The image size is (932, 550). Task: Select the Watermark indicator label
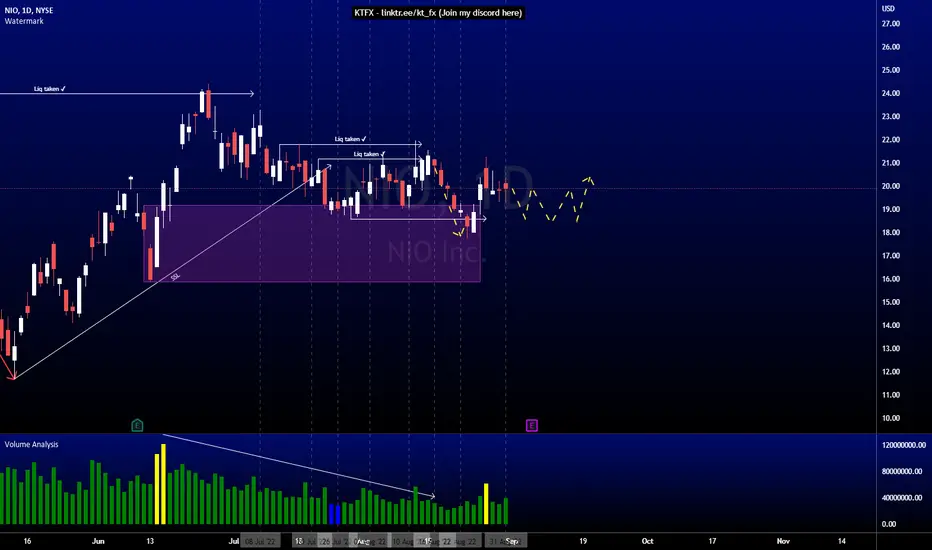coord(24,21)
